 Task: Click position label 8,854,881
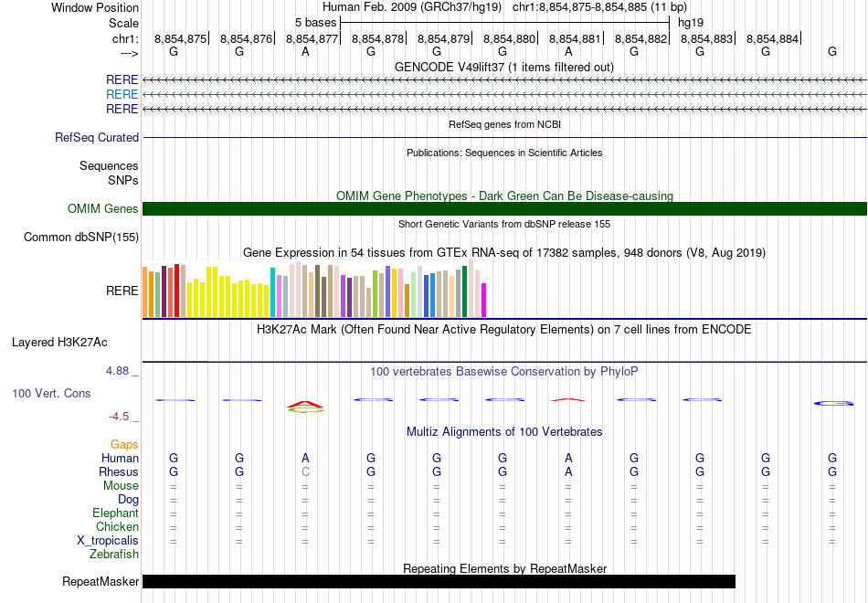coord(575,38)
